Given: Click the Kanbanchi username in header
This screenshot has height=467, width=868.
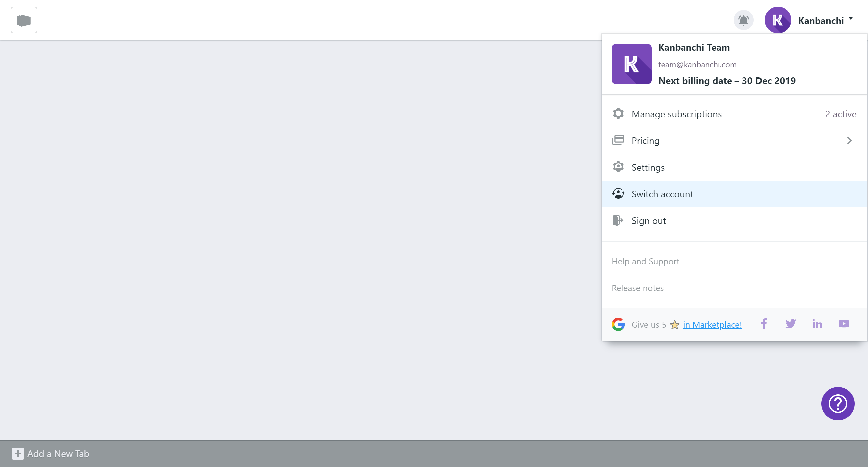Looking at the screenshot, I should click(821, 21).
